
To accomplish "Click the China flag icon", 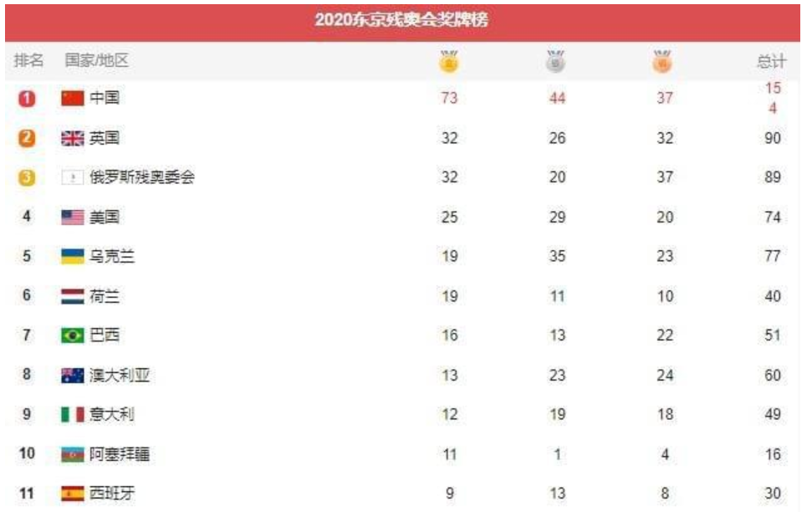I will tap(73, 98).
